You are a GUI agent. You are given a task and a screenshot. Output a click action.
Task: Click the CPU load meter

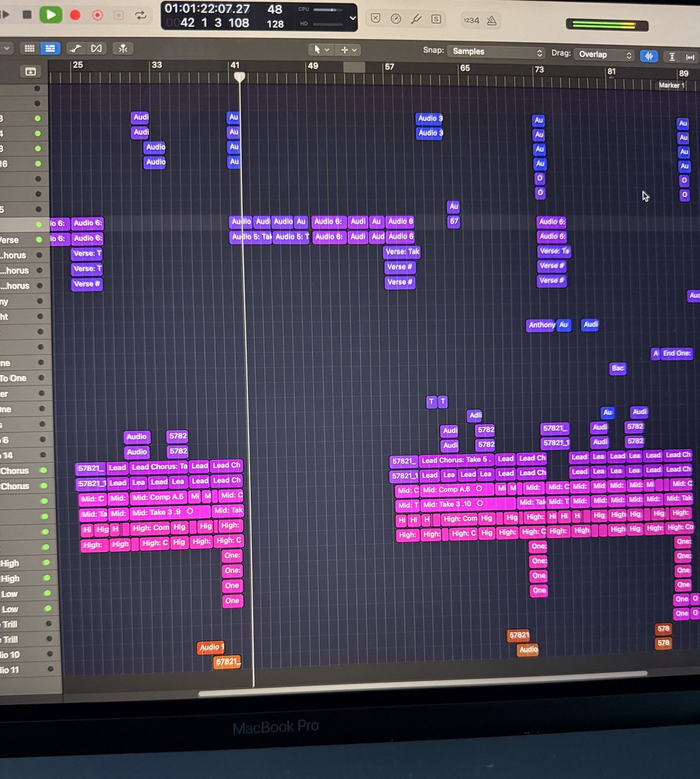[328, 10]
